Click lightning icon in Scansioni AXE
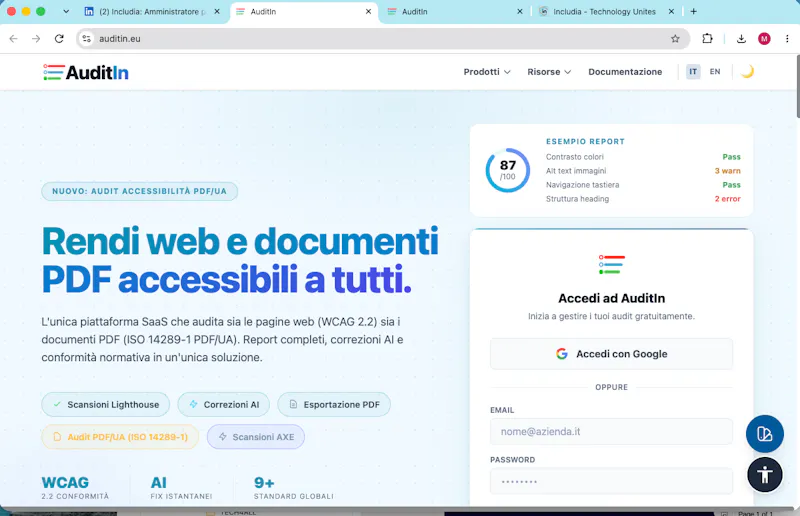 223,437
